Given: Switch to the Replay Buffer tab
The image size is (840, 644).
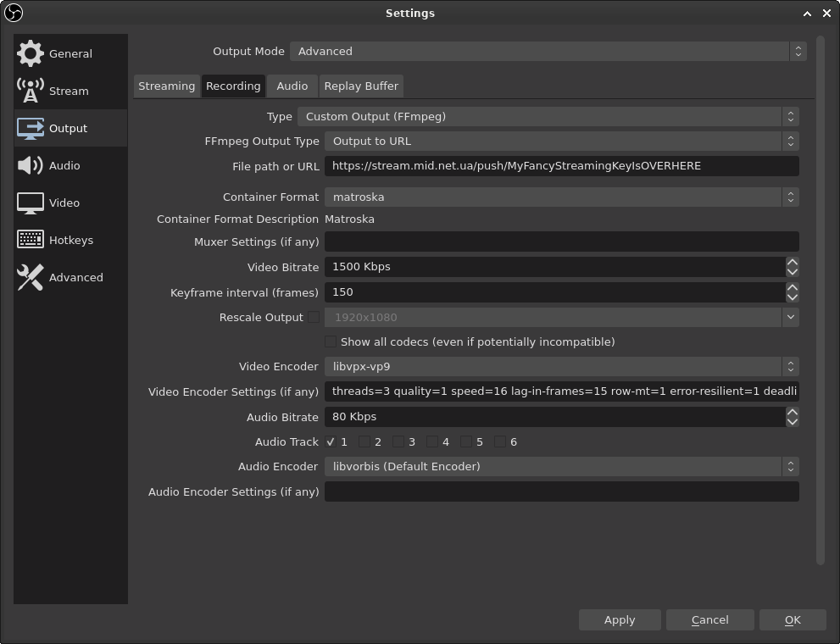Looking at the screenshot, I should click(361, 86).
